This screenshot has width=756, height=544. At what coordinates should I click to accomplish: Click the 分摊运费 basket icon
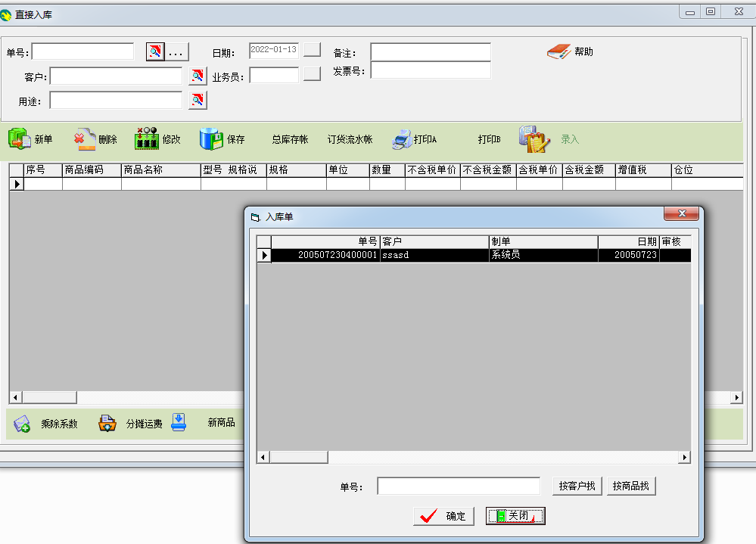point(107,423)
